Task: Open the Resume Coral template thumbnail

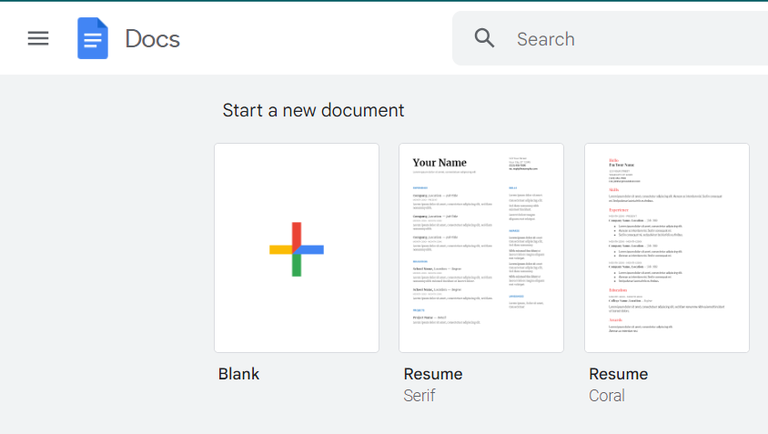Action: (x=667, y=248)
